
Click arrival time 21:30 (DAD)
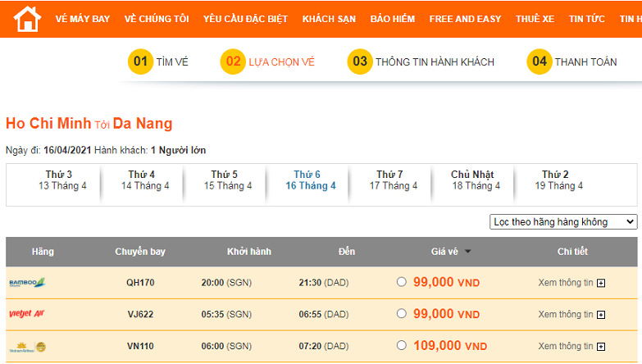[323, 283]
